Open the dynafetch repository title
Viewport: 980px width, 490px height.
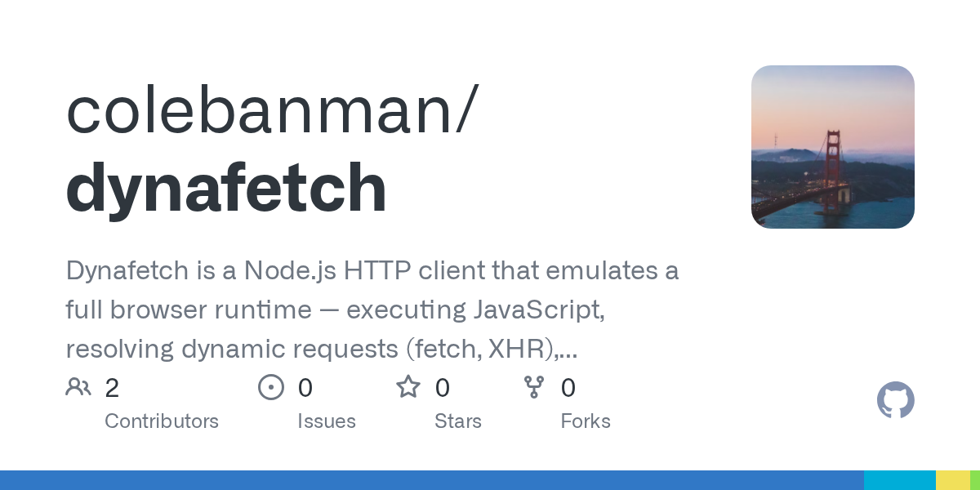[x=226, y=187]
